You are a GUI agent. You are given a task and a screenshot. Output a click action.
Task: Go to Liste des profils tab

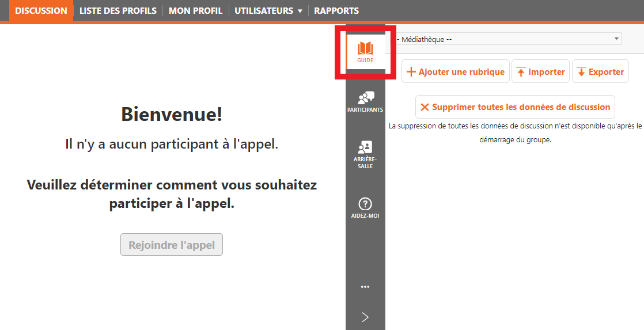(x=118, y=11)
